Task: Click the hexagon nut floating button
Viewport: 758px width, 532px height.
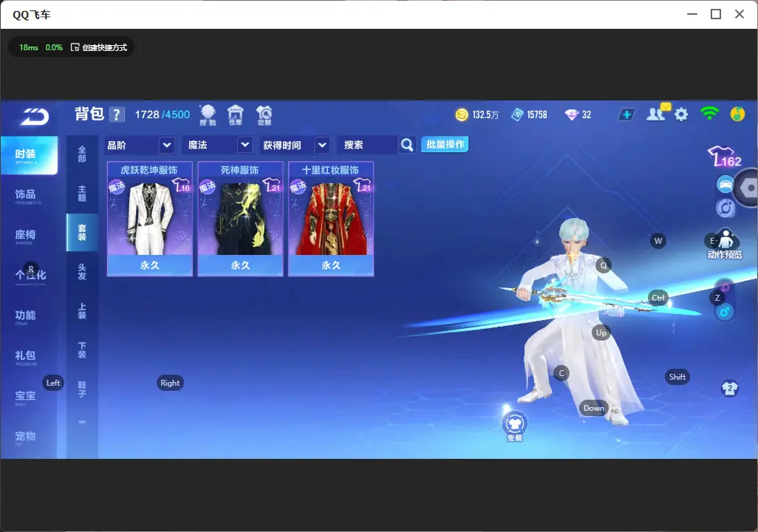Action: (x=748, y=188)
